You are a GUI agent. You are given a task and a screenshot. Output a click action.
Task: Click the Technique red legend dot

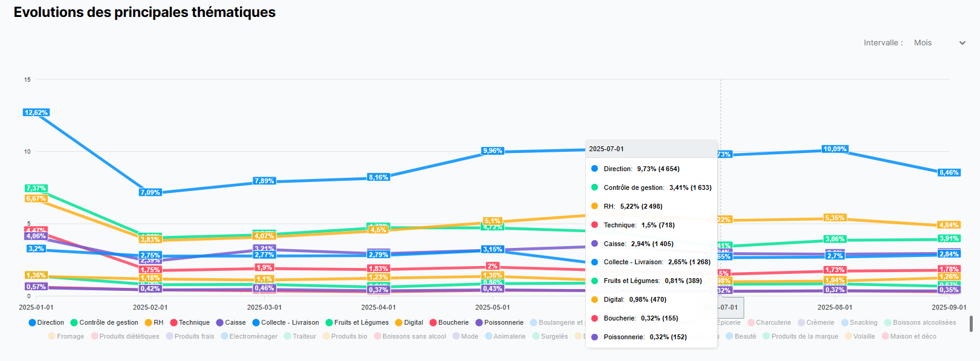click(x=174, y=323)
